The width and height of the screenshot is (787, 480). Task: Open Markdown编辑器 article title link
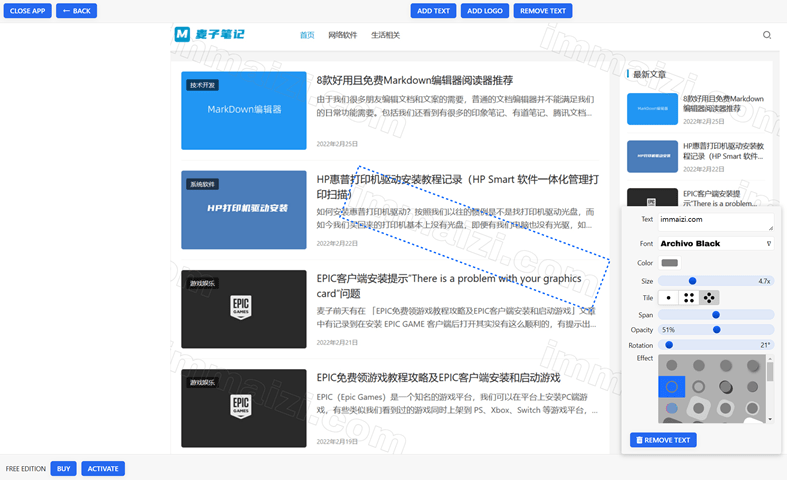[415, 80]
